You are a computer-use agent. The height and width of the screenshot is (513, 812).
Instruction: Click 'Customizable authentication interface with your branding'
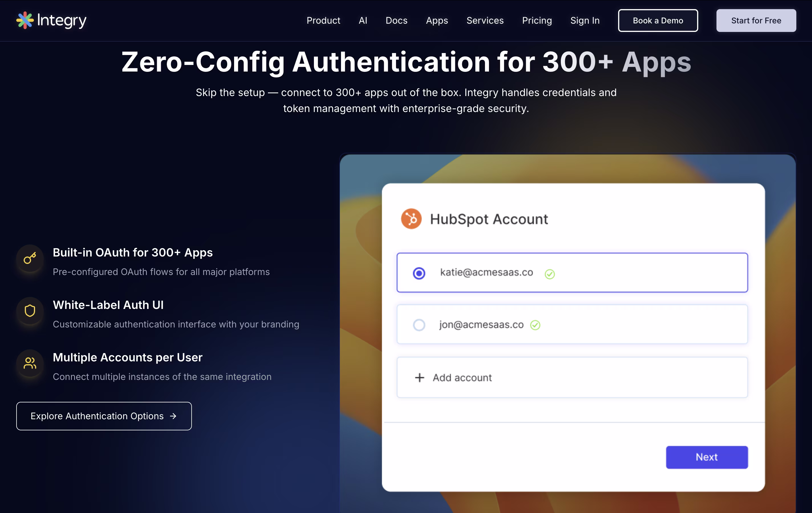(x=176, y=324)
